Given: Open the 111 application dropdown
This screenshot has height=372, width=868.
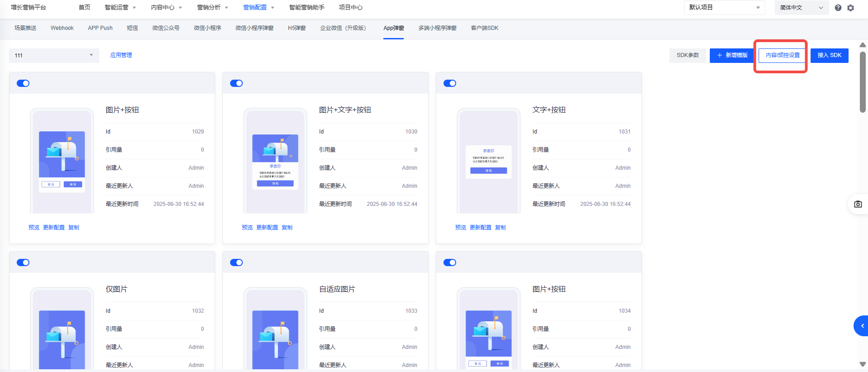Looking at the screenshot, I should click(54, 56).
